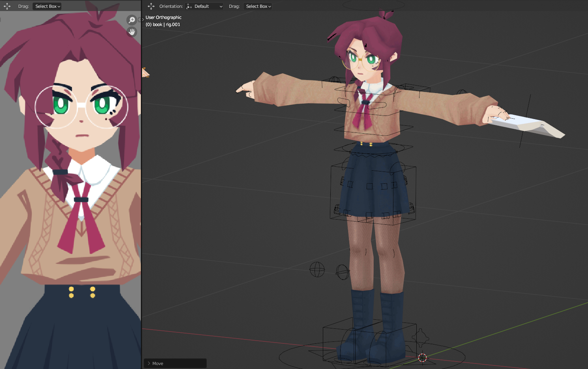Select the orange object at the 3D viewport's left edge
This screenshot has height=369, width=588.
click(145, 73)
